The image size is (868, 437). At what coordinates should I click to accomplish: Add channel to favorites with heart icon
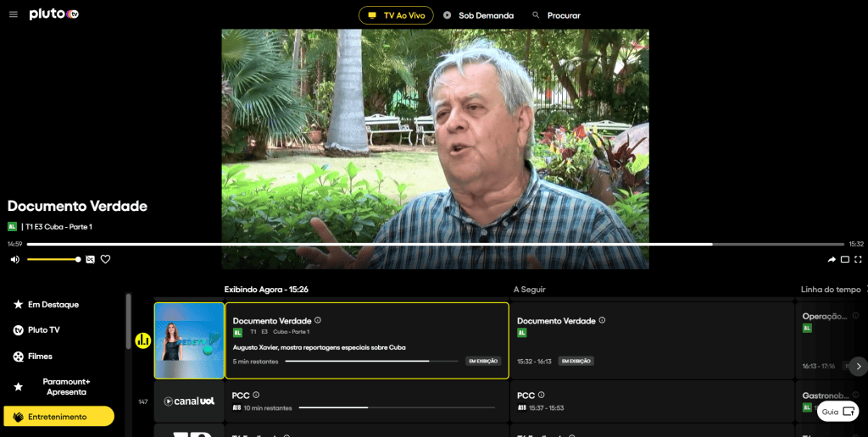tap(105, 259)
